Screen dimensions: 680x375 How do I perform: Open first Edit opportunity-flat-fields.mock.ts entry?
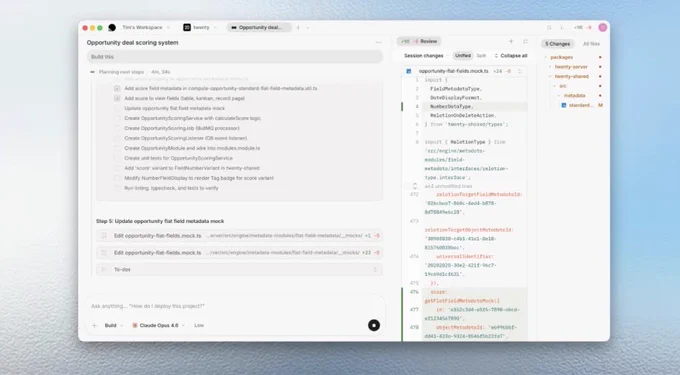[x=239, y=236]
